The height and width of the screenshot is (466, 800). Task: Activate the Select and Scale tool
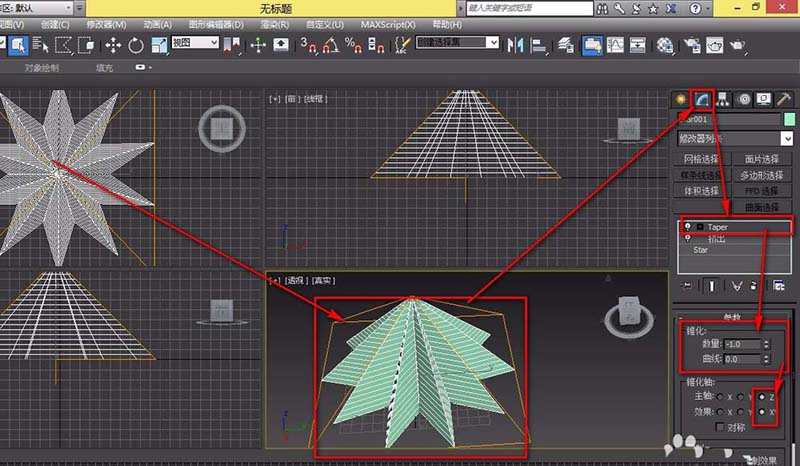[x=159, y=45]
